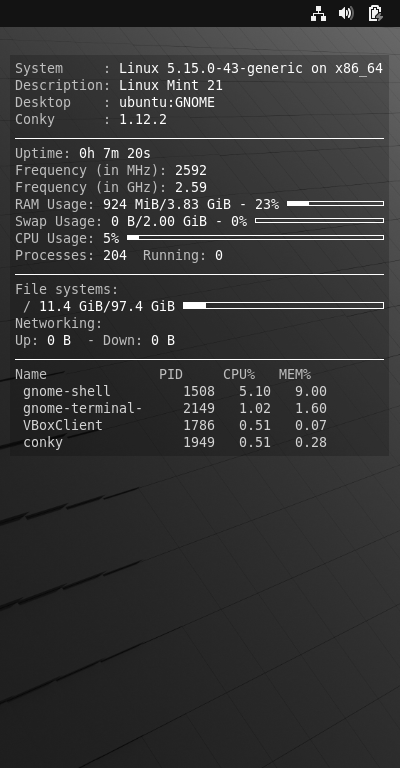Click the 'ubuntu:GNOME' desktop value
The image size is (400, 768).
[x=166, y=102]
